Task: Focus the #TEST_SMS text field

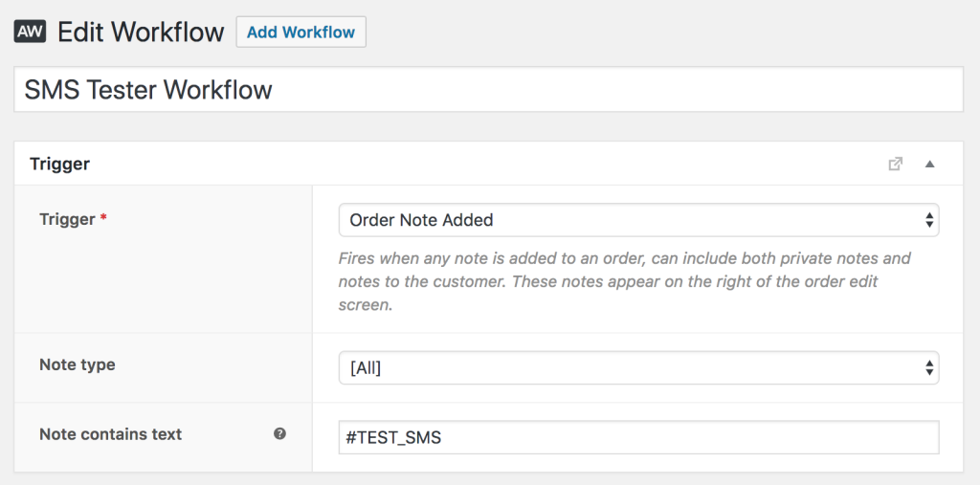Action: (638, 437)
